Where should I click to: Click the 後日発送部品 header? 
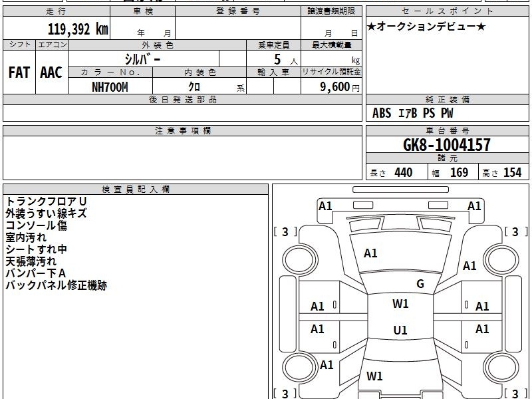tap(182, 100)
